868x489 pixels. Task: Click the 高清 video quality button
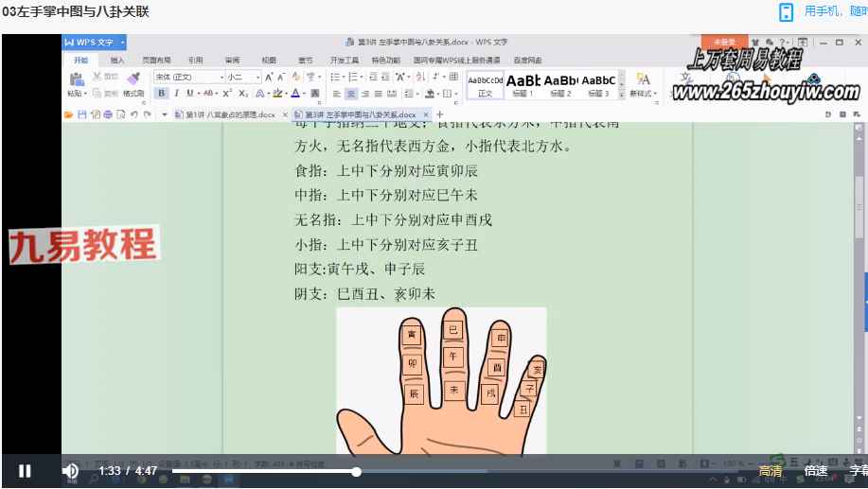[x=771, y=471]
